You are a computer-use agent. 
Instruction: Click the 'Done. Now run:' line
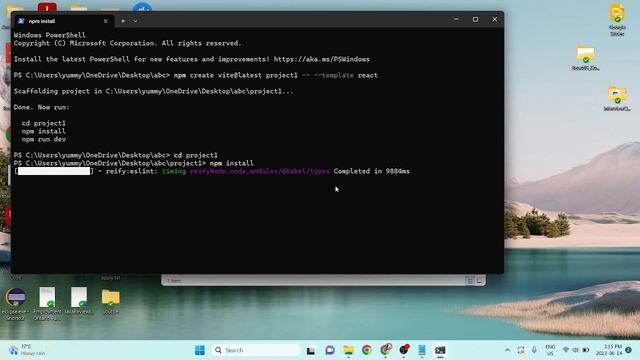coord(42,107)
